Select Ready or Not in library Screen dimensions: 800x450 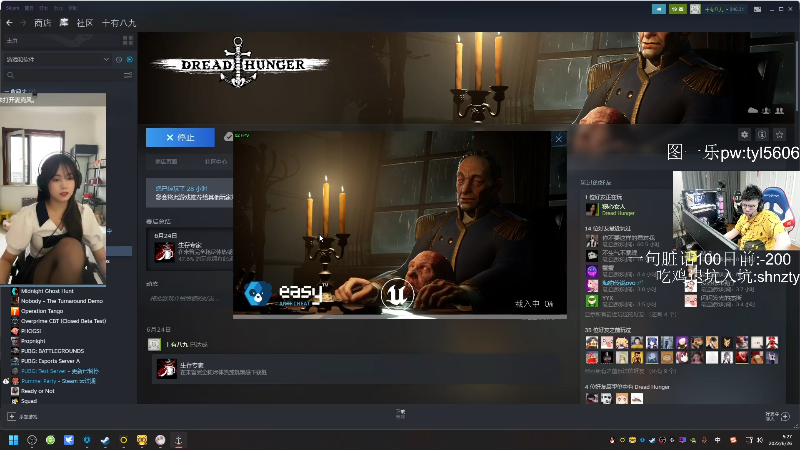[37, 391]
